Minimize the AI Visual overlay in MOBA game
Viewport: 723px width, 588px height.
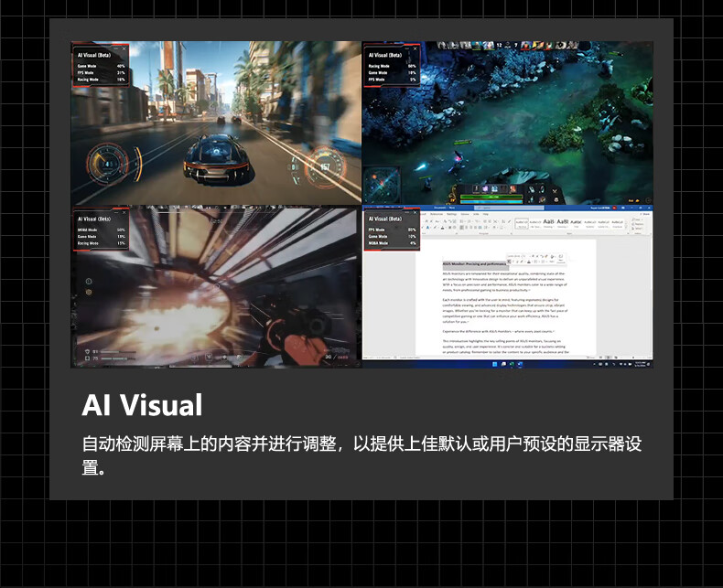(x=406, y=47)
